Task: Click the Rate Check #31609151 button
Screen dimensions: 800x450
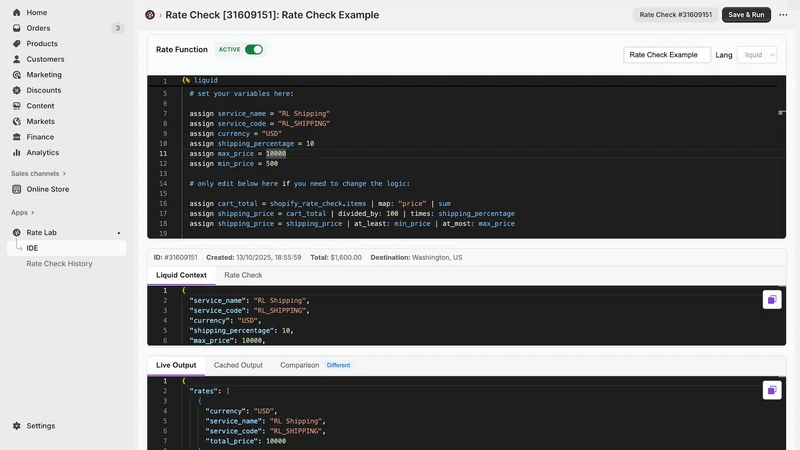Action: point(676,15)
